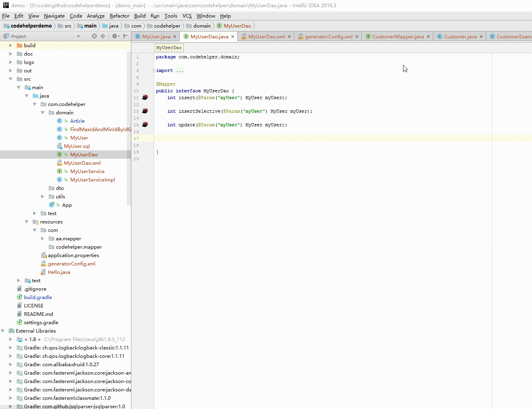Viewport: 532px width, 409px height.
Task: Click the External Libraries icon
Action: [x=12, y=331]
